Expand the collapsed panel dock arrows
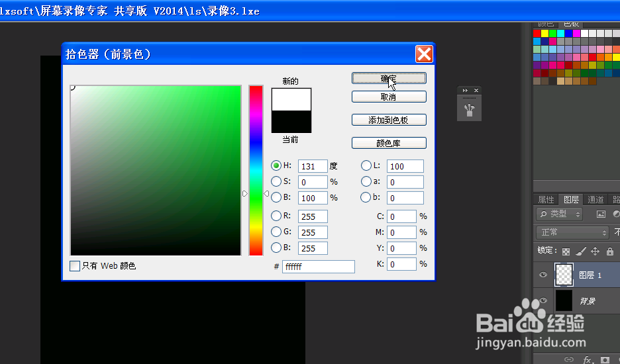The image size is (620, 364). 465,91
